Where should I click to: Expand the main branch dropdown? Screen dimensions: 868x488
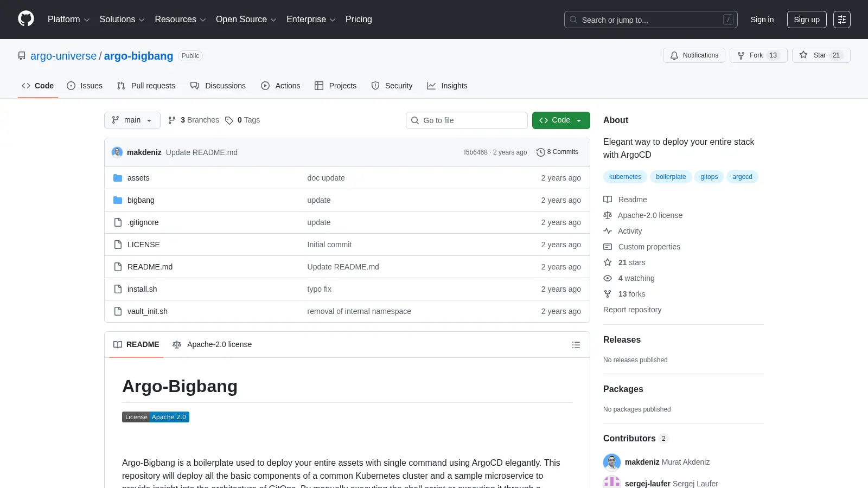[132, 120]
